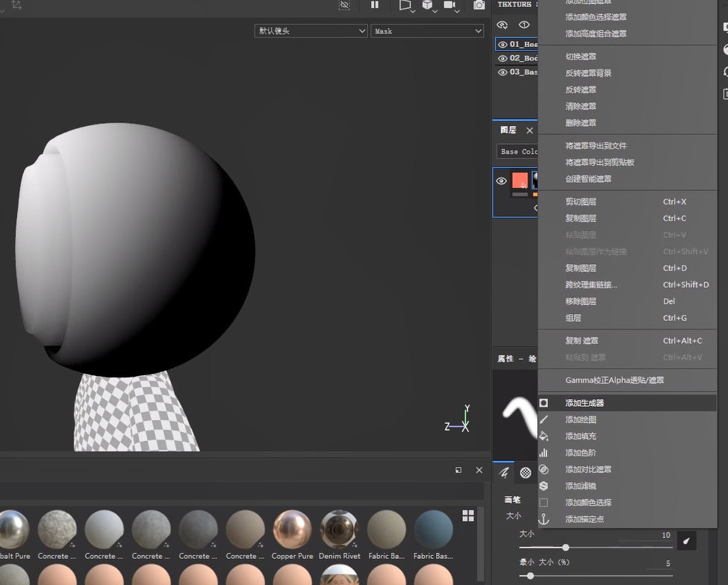Choose 添加滤镜 filter entry
728x585 pixels.
coord(627,487)
